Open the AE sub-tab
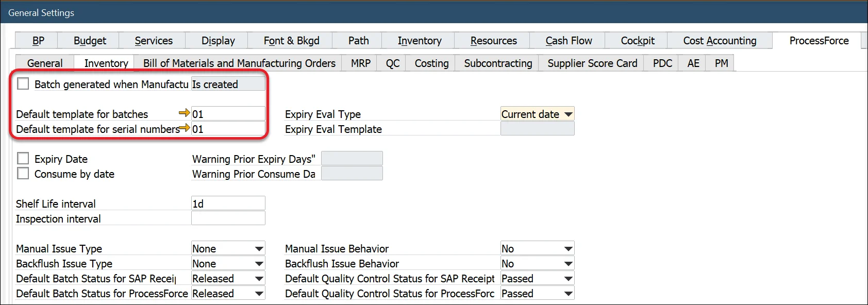Image resolution: width=868 pixels, height=305 pixels. 693,63
